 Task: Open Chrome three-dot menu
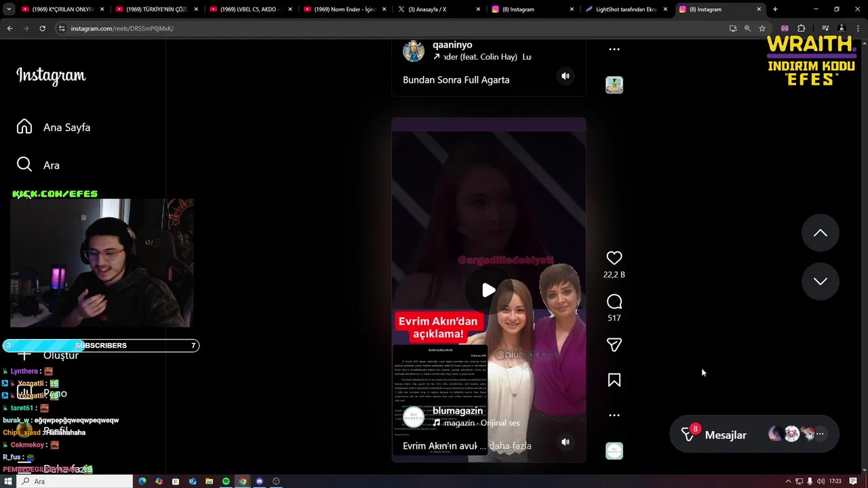click(x=858, y=28)
